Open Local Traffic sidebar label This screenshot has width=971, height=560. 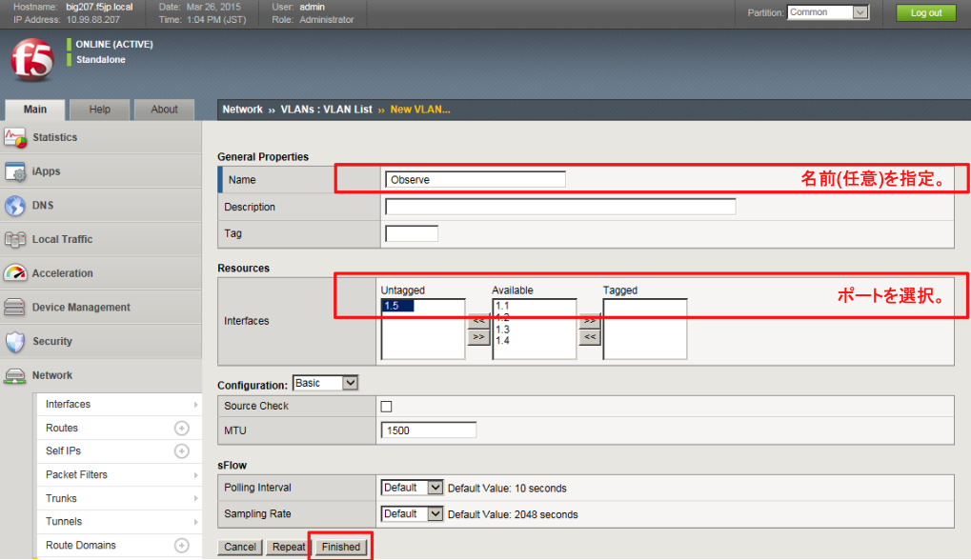coord(62,239)
